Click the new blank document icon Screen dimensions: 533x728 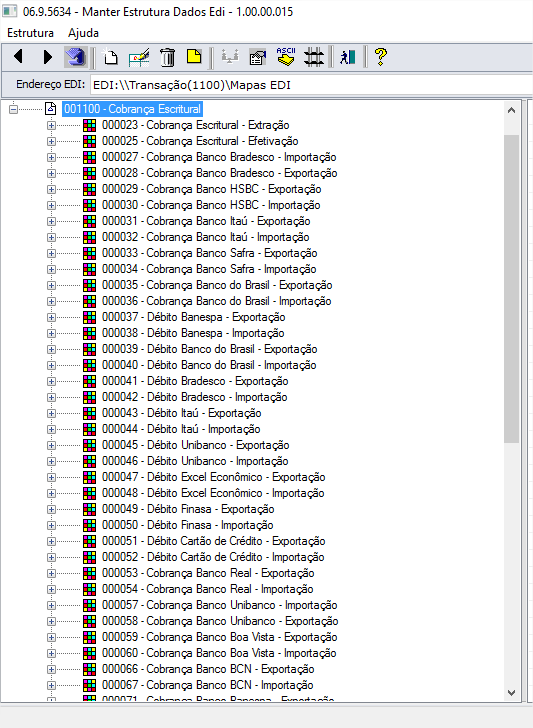pyautogui.click(x=110, y=57)
